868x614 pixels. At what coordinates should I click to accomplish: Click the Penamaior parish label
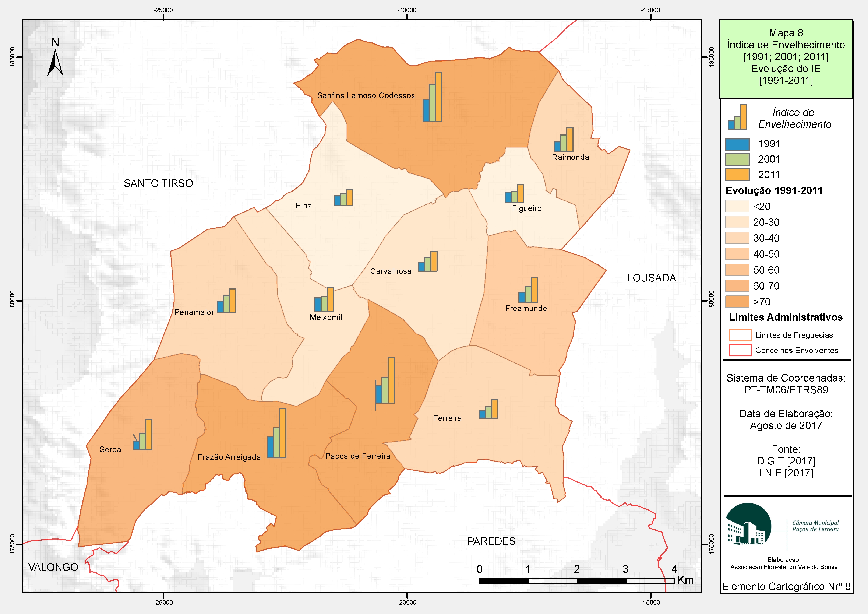click(x=194, y=312)
